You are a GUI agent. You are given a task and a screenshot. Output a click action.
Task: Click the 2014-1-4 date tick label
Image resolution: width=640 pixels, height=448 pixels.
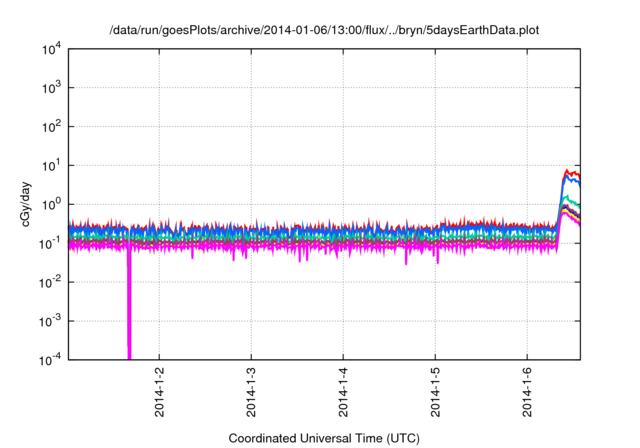click(x=343, y=392)
